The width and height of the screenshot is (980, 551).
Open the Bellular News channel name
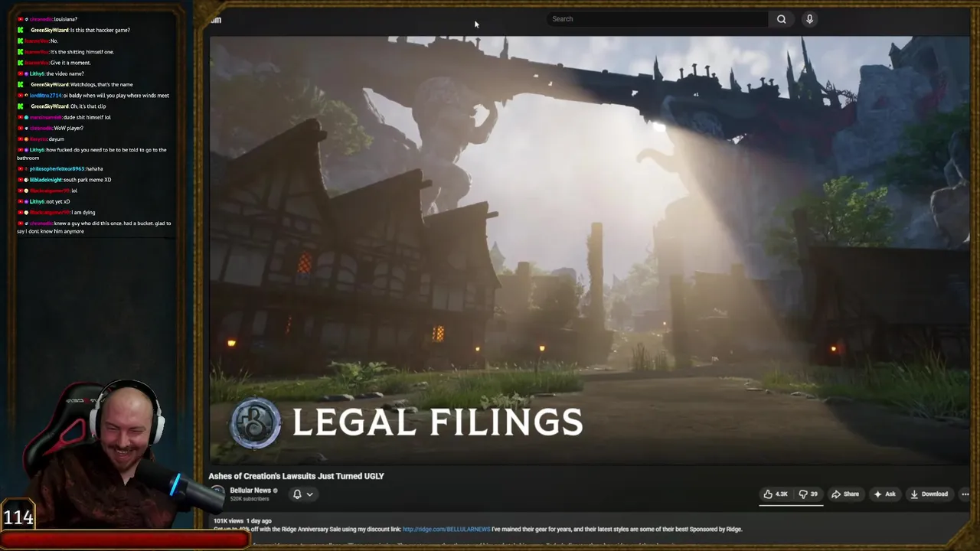[250, 491]
